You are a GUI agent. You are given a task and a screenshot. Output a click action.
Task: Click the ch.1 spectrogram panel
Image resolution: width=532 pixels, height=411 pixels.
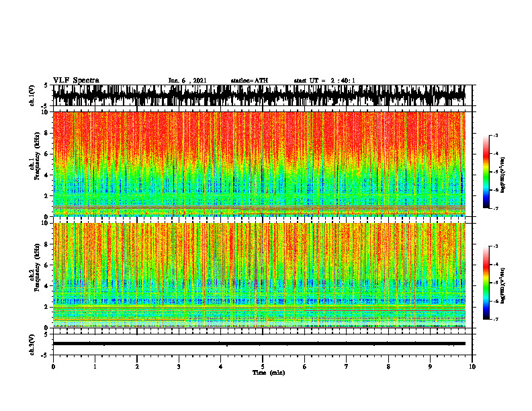pyautogui.click(x=259, y=164)
